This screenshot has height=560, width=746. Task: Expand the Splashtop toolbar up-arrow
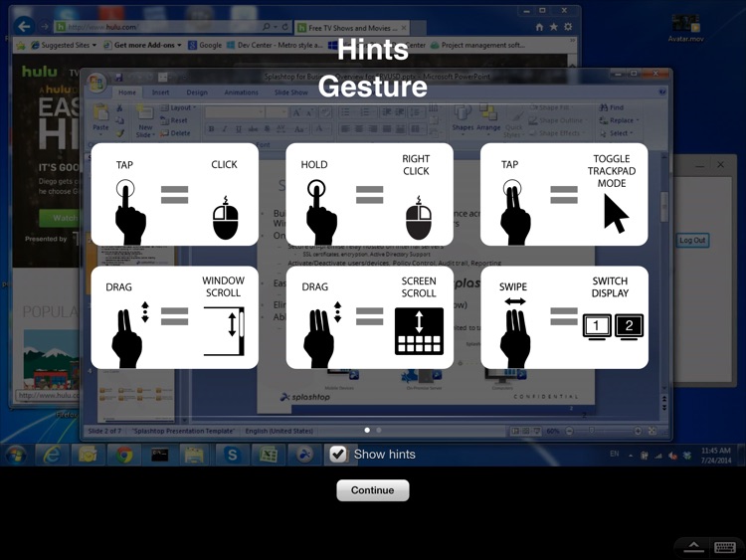tap(693, 547)
